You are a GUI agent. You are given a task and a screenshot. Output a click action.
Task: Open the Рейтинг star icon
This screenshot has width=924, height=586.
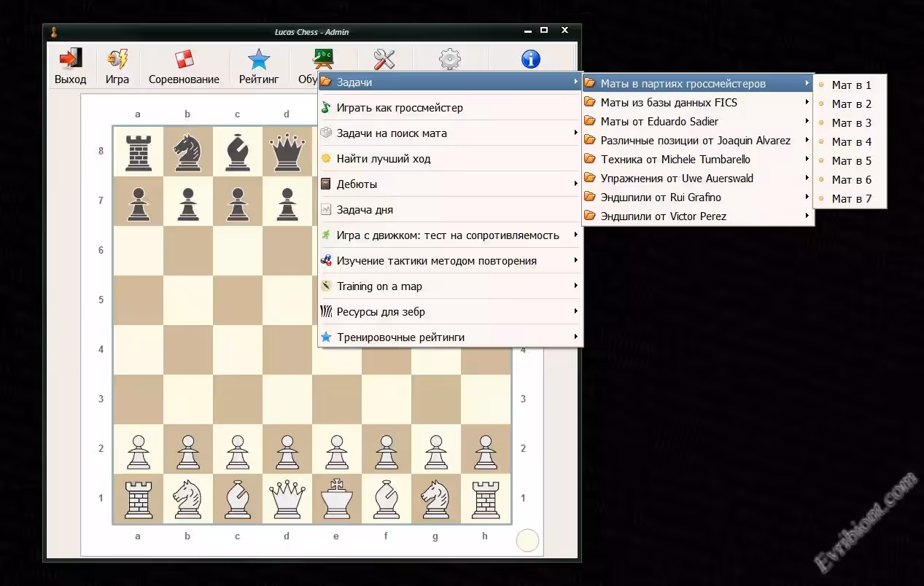click(259, 60)
